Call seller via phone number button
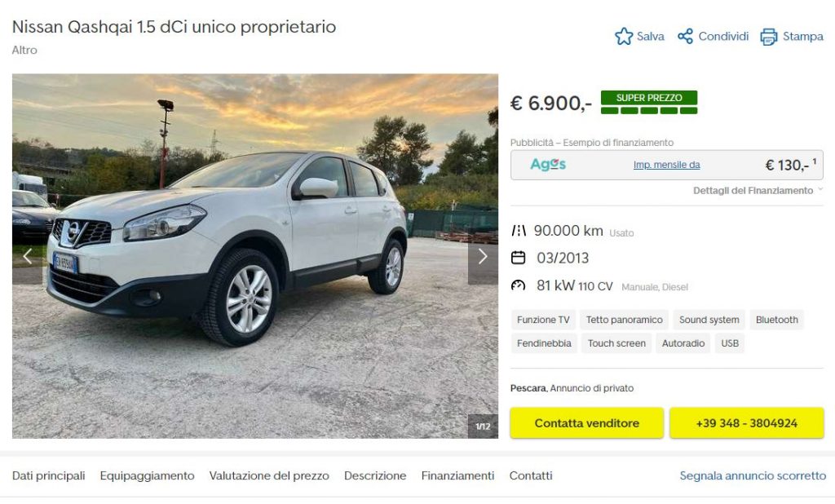Viewport: 835px width, 504px height. pyautogui.click(x=747, y=423)
